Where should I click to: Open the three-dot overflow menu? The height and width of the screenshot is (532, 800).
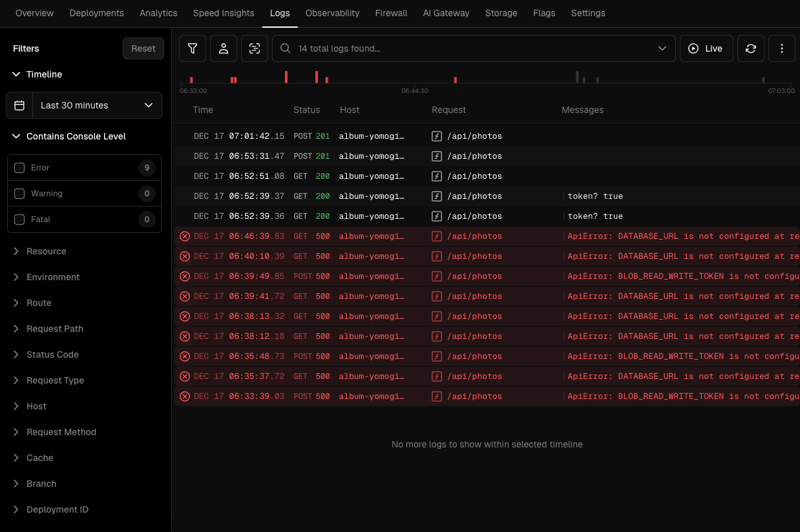coord(781,48)
